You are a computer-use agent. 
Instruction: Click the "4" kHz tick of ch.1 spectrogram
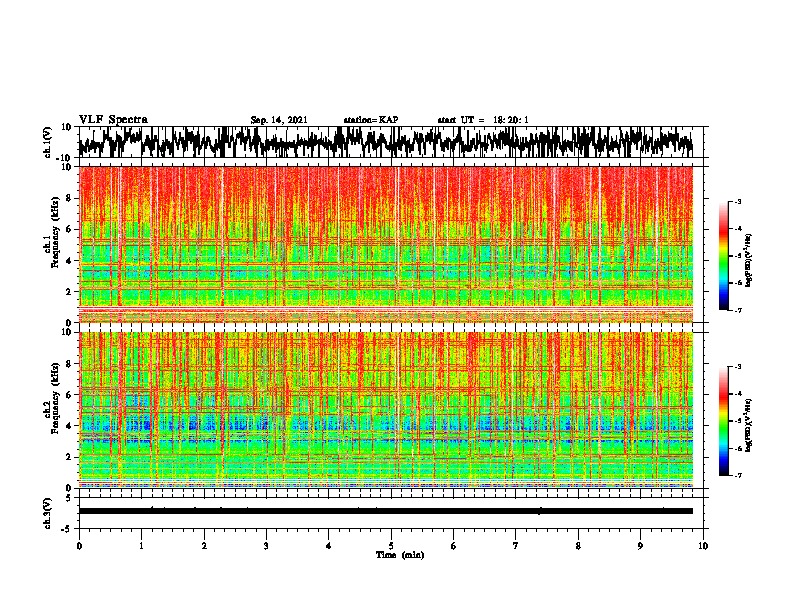[x=69, y=261]
